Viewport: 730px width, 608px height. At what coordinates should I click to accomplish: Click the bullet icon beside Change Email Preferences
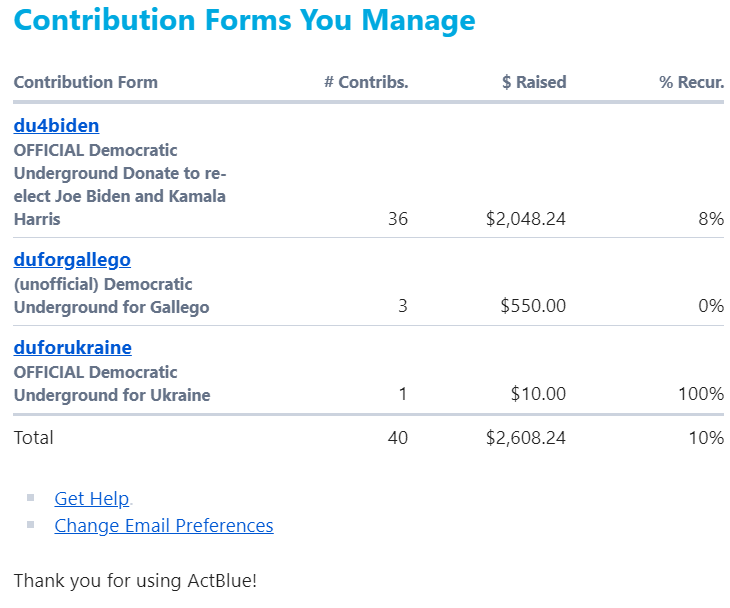31,525
